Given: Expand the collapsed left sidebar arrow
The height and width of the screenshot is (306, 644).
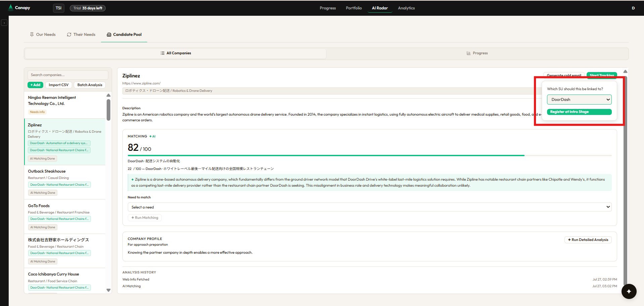Looking at the screenshot, I should 4,23.
